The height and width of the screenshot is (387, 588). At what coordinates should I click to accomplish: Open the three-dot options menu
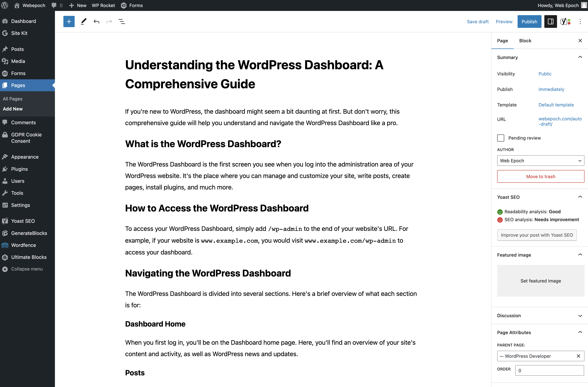580,21
